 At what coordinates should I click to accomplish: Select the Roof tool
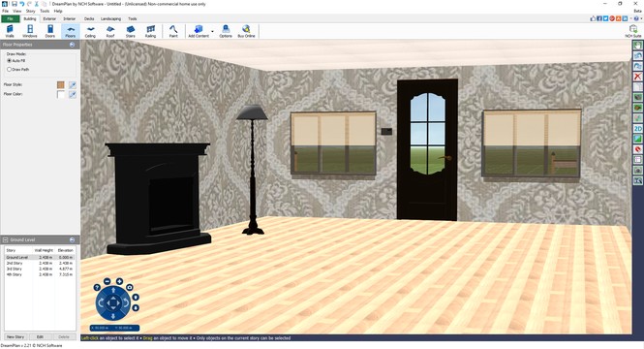[110, 31]
